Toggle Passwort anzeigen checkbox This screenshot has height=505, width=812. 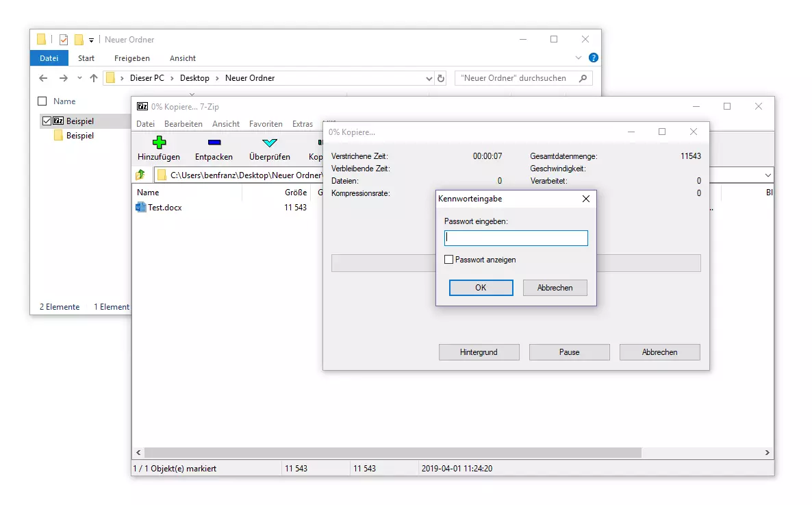coord(449,260)
